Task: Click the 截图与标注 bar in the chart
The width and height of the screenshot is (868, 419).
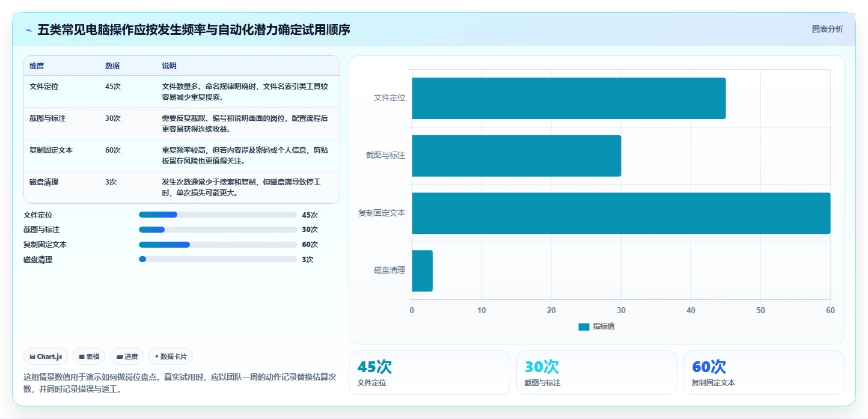Action: (x=516, y=156)
